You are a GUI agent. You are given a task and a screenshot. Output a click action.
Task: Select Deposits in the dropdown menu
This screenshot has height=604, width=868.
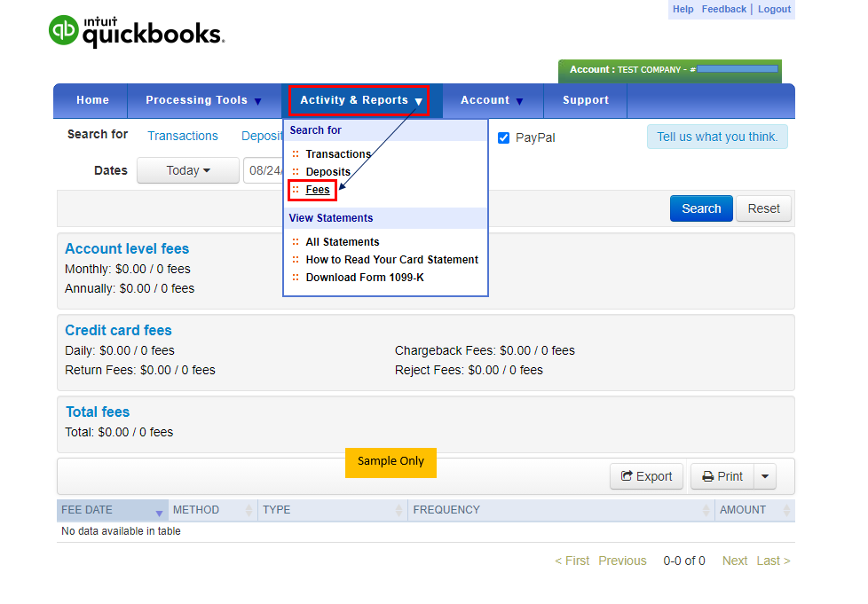327,171
